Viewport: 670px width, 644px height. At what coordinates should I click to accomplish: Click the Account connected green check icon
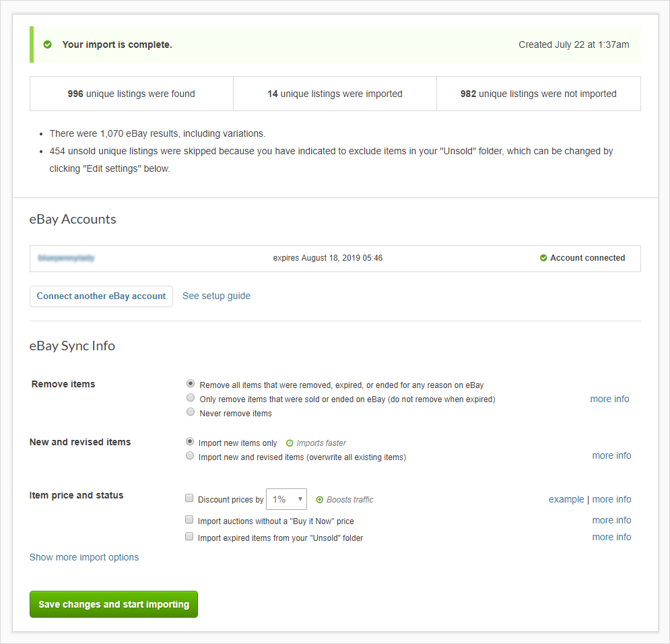(543, 258)
